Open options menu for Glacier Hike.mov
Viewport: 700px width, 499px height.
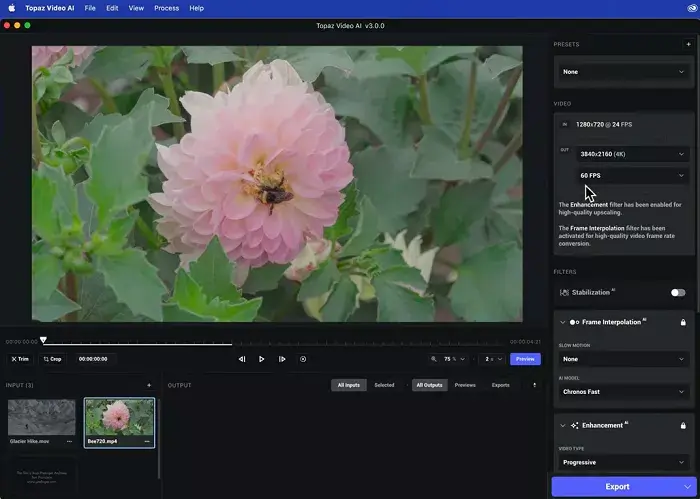[x=69, y=441]
